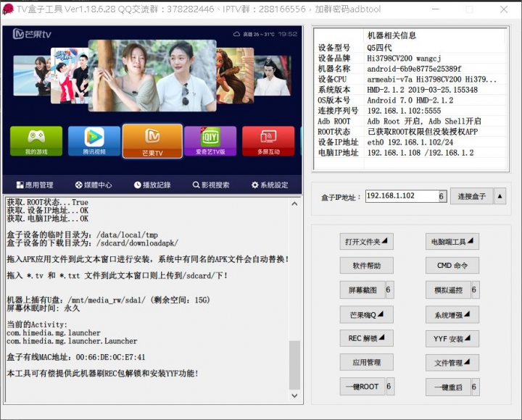The image size is (522, 420).
Task: Select the 机器名称 android-6b9e8775e25389f row
Action: click(410, 69)
